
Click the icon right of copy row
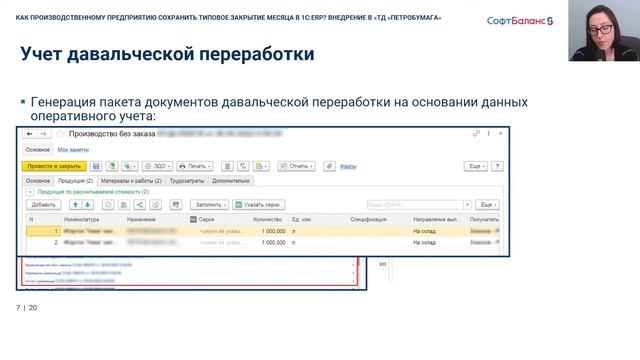(x=124, y=204)
